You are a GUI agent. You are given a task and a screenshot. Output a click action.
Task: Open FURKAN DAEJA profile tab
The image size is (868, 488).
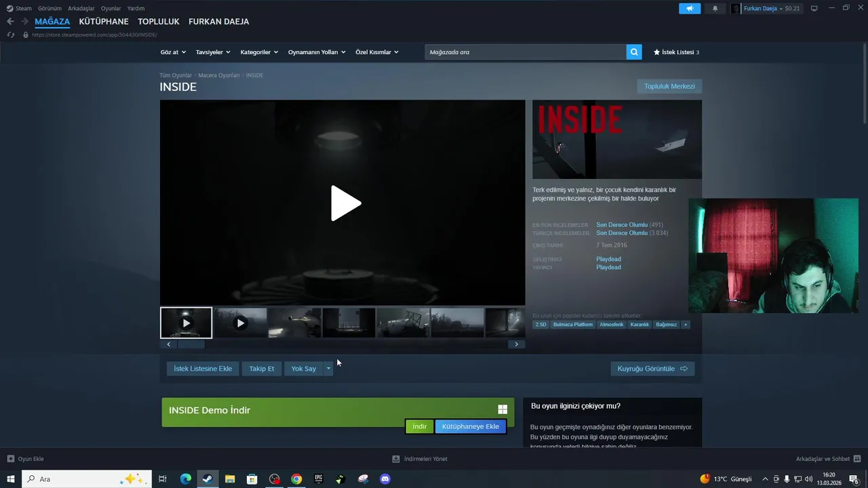pos(218,22)
